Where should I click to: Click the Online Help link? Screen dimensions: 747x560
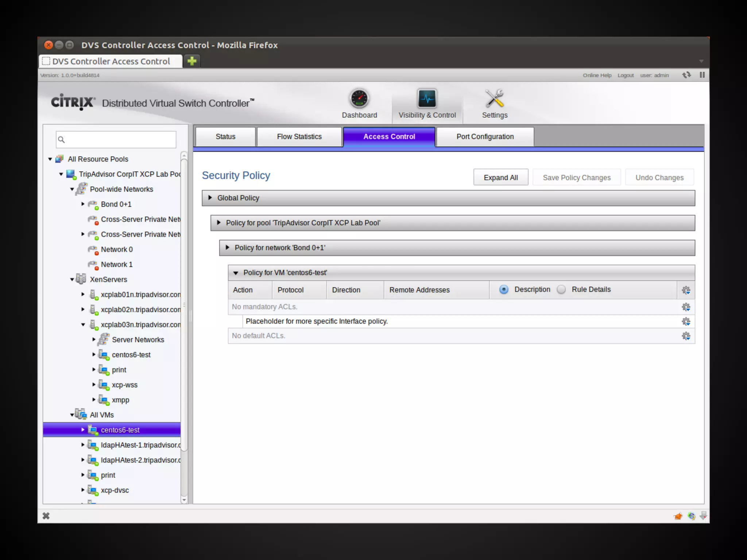coord(597,75)
